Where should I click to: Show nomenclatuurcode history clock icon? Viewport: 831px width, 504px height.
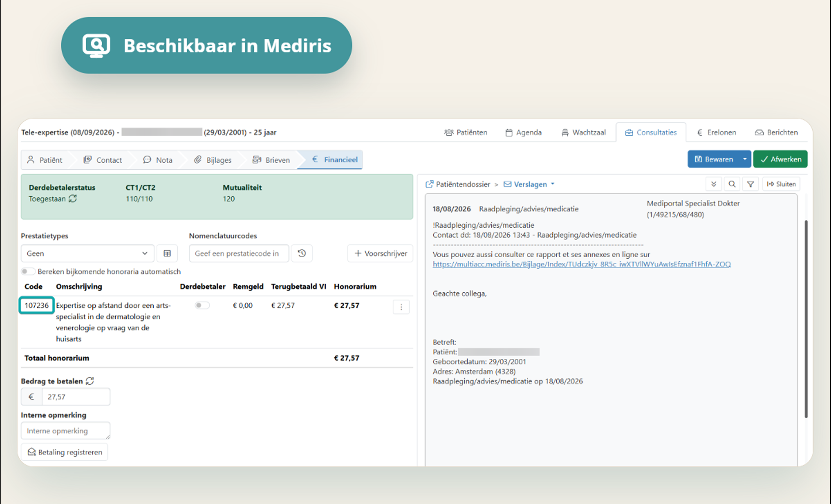pyautogui.click(x=302, y=253)
